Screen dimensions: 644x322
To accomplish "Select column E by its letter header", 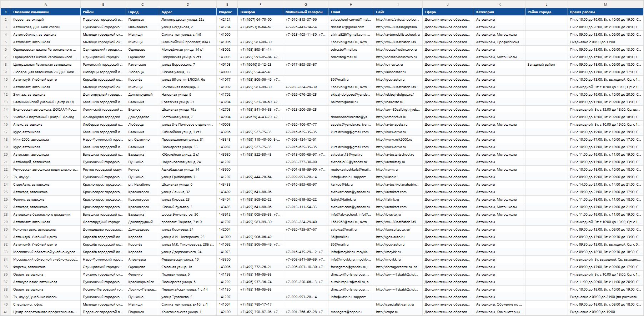I will pyautogui.click(x=227, y=4).
